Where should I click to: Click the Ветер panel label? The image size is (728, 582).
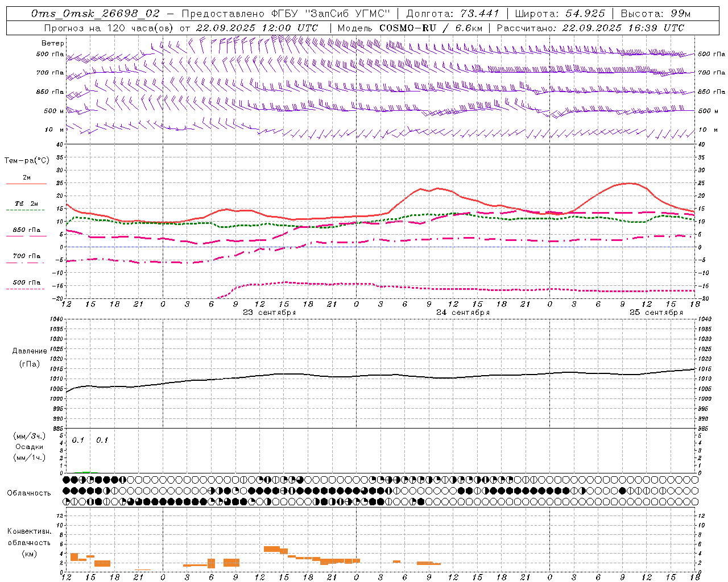point(53,43)
